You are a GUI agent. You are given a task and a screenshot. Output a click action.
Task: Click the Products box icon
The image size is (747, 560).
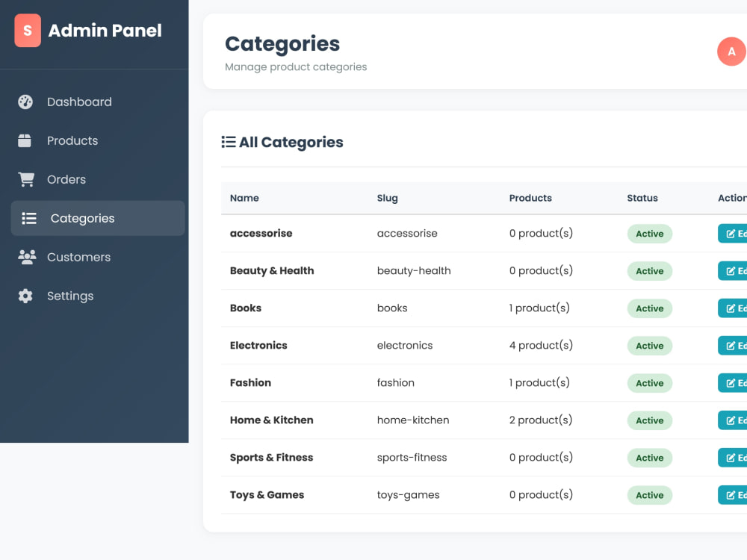(25, 140)
